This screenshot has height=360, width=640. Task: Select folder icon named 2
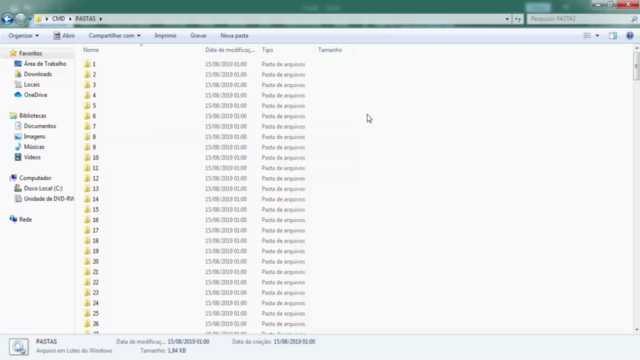click(87, 74)
